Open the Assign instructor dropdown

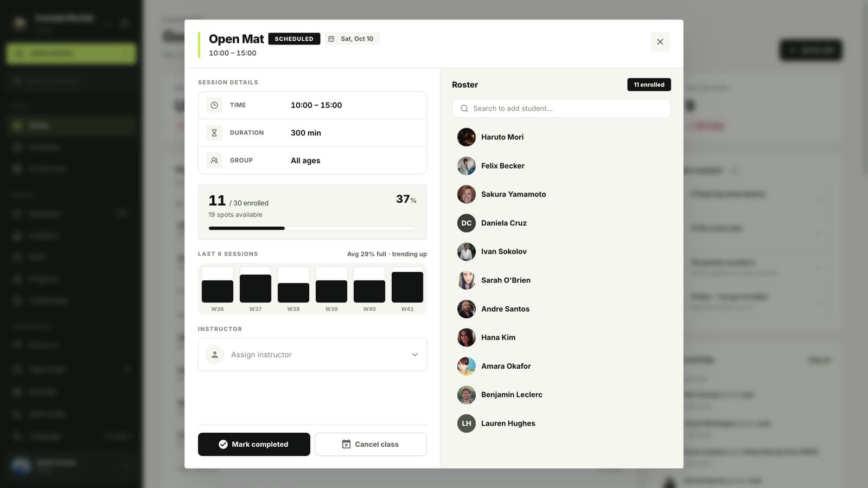tap(312, 355)
